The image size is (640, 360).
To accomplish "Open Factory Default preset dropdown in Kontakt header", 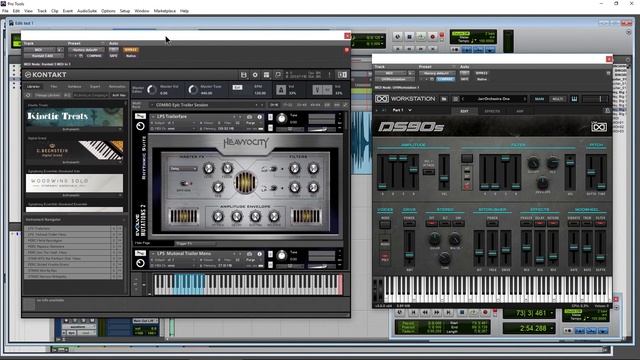I will pos(86,50).
